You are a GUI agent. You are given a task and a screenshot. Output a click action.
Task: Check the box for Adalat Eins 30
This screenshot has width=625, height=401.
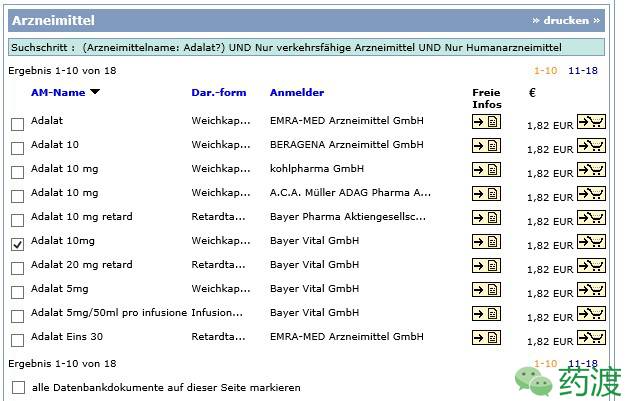point(17,340)
